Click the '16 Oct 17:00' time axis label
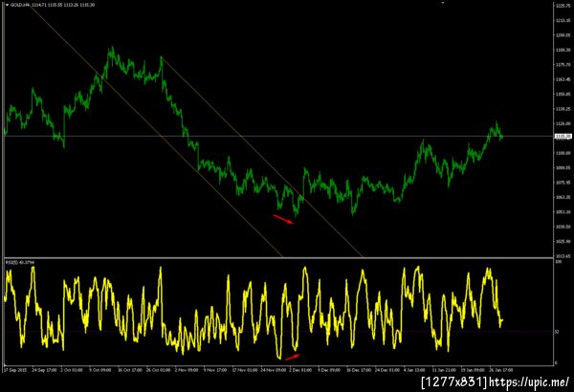Screen dimensions: 574x392 (x=129, y=370)
